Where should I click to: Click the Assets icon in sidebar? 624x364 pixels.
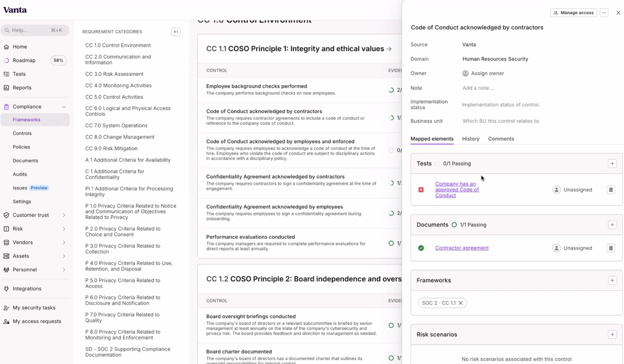tap(6, 256)
